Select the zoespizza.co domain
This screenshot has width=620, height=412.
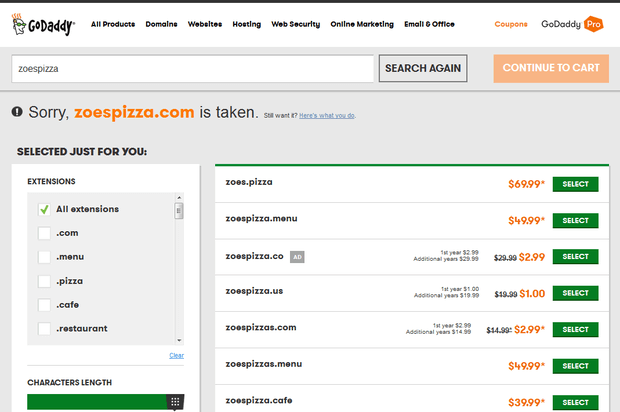(575, 257)
